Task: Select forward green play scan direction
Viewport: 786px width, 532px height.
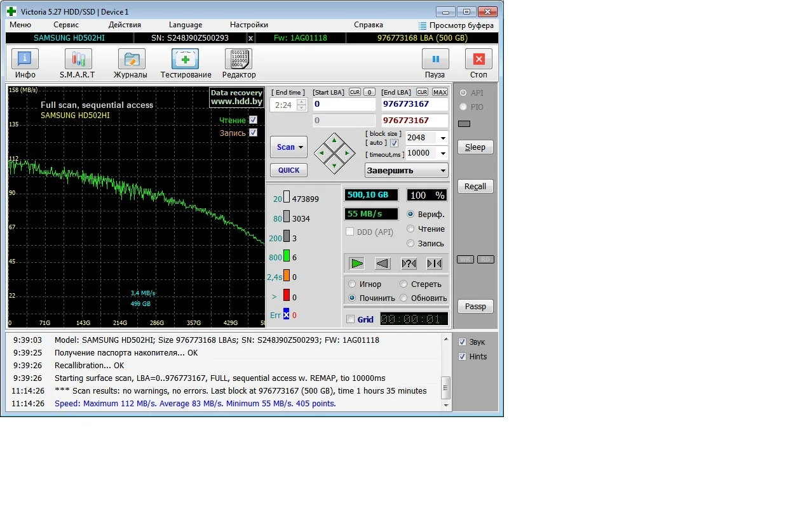Action: tap(357, 263)
